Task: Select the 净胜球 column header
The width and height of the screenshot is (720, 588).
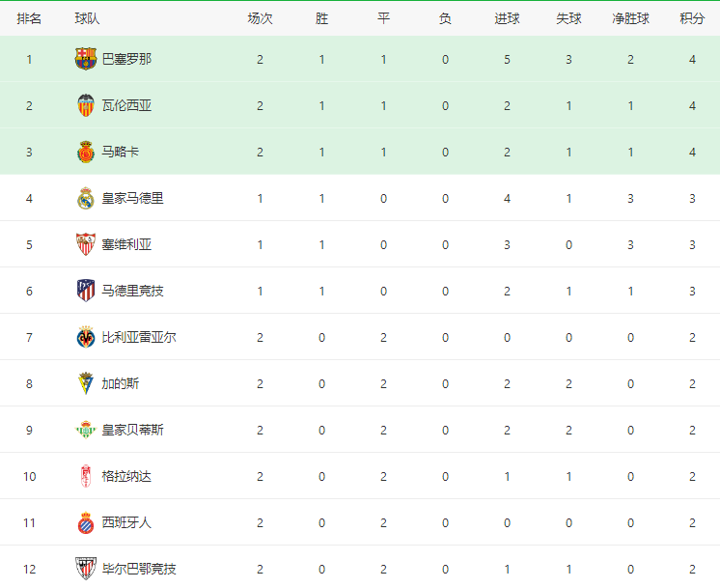Action: (630, 18)
